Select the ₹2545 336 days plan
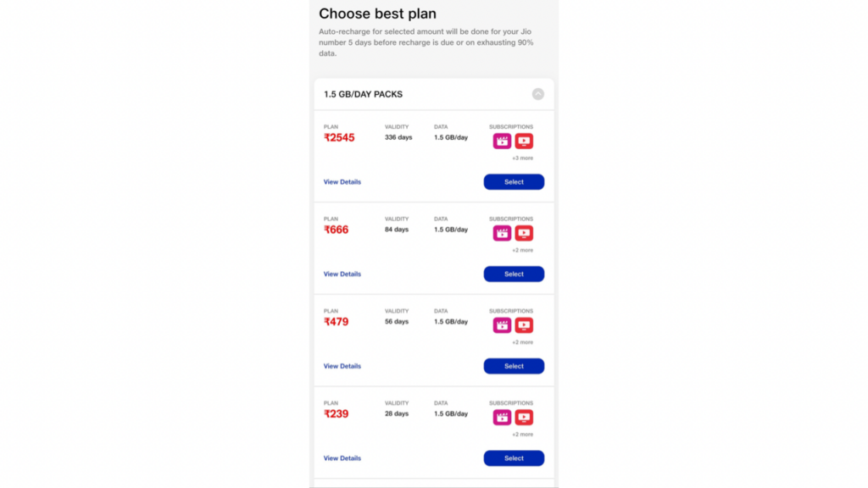This screenshot has height=488, width=868. [x=514, y=182]
